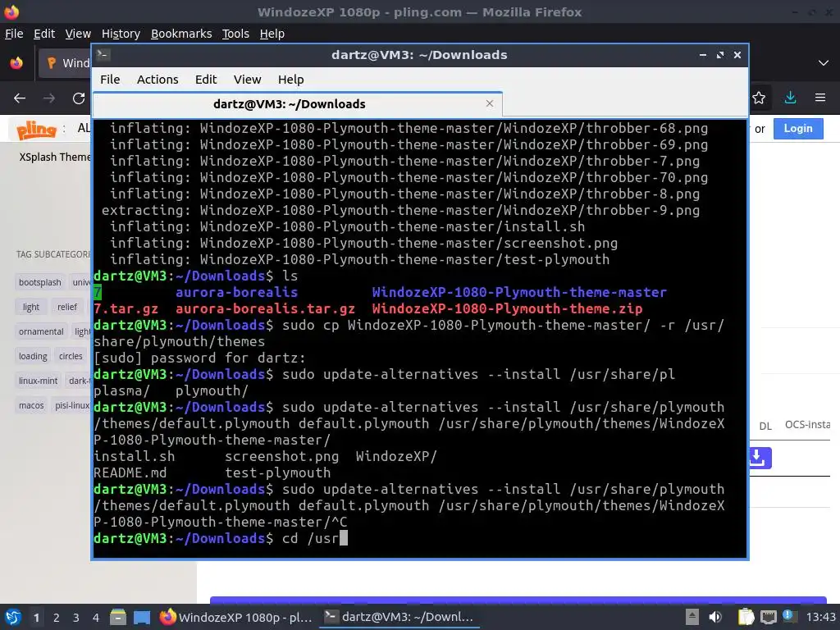Image resolution: width=840 pixels, height=630 pixels.
Task: Click the terminal prompt line 'cd /usr'
Action: point(220,538)
